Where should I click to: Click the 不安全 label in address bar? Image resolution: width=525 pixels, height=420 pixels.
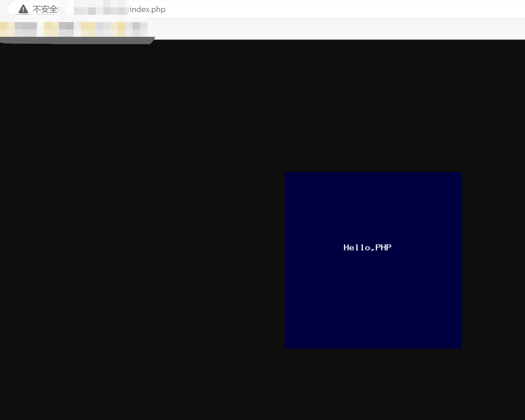coord(45,9)
